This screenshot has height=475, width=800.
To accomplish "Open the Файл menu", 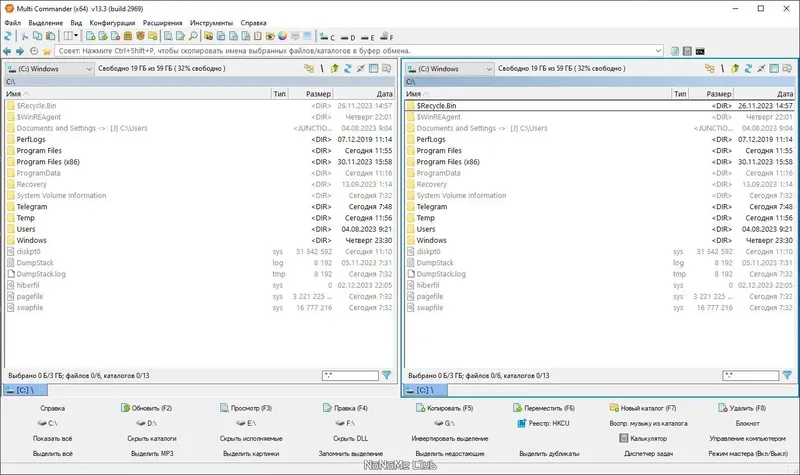I will (x=13, y=23).
